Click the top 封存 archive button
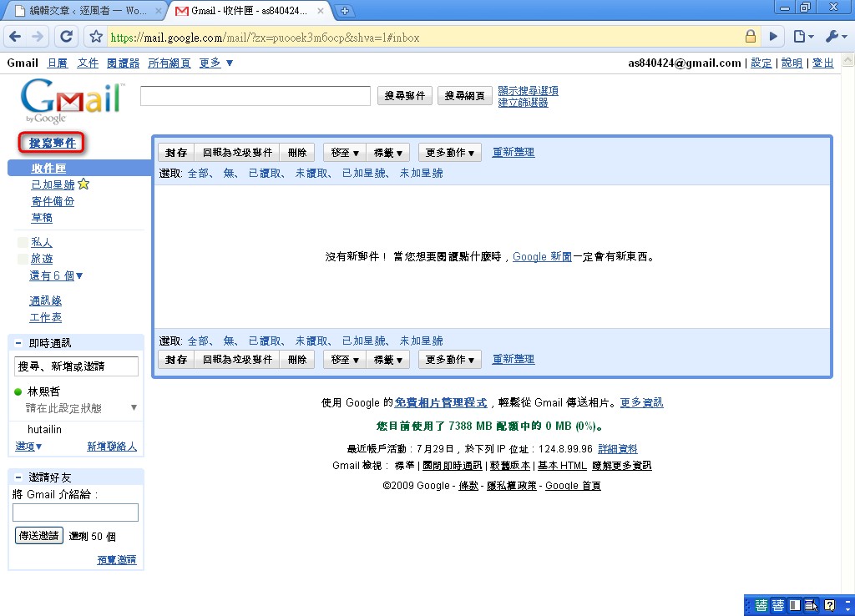The width and height of the screenshot is (855, 616). (176, 153)
